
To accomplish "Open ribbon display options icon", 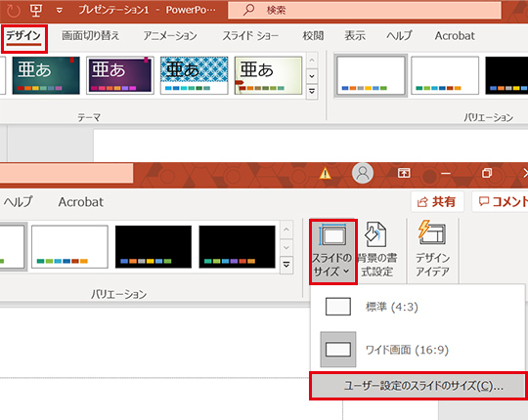I will pos(404,173).
